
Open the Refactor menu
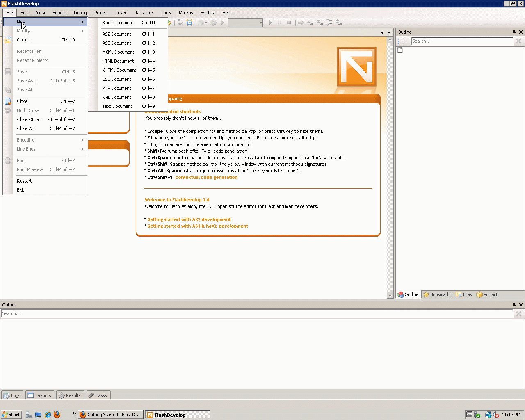pyautogui.click(x=144, y=13)
